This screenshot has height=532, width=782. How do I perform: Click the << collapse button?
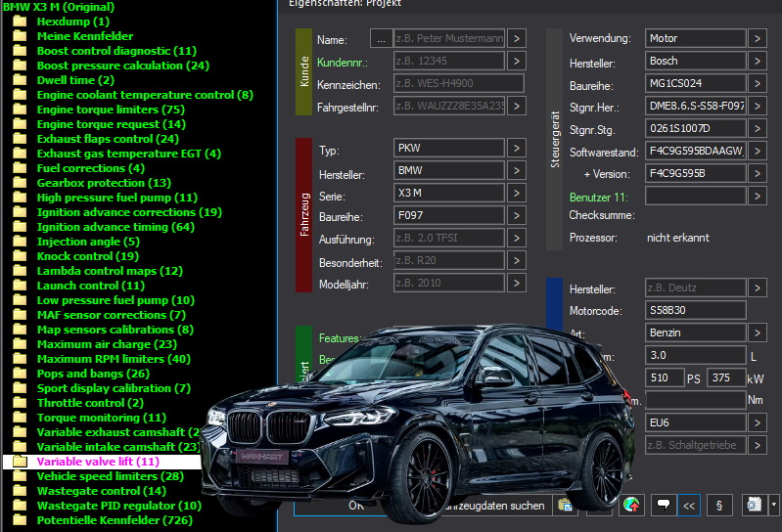(689, 505)
